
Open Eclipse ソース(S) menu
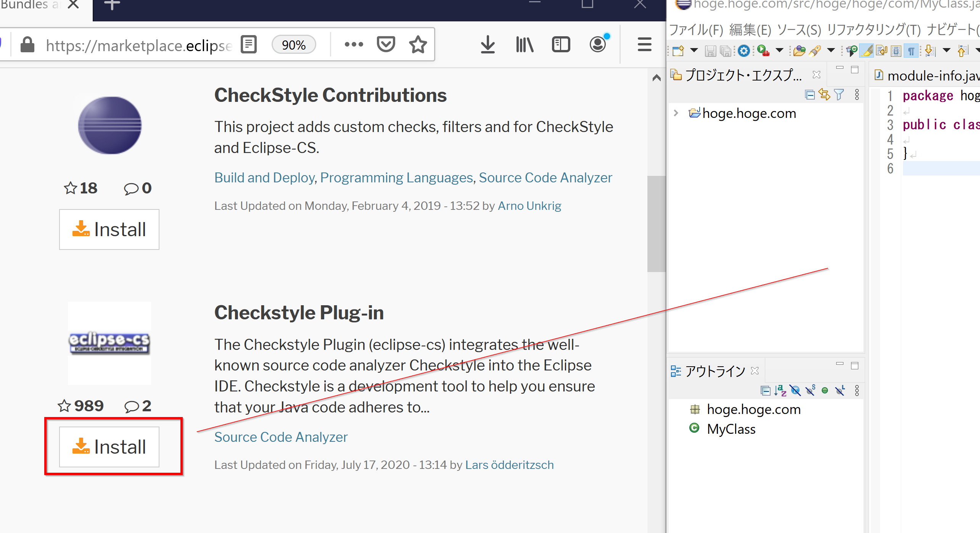[x=799, y=30]
